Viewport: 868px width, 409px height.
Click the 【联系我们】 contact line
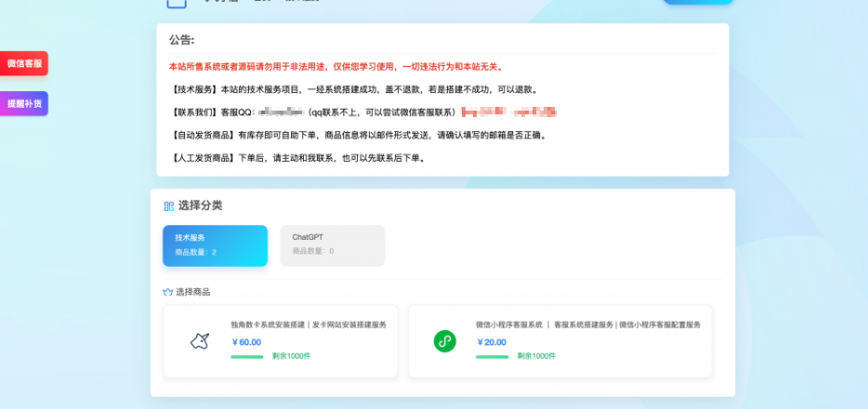tap(363, 112)
